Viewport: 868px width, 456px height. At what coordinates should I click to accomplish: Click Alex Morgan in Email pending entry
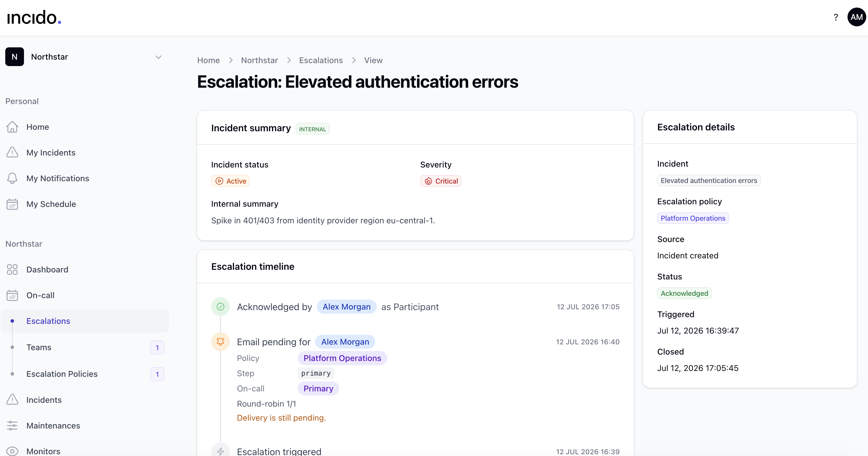(345, 341)
